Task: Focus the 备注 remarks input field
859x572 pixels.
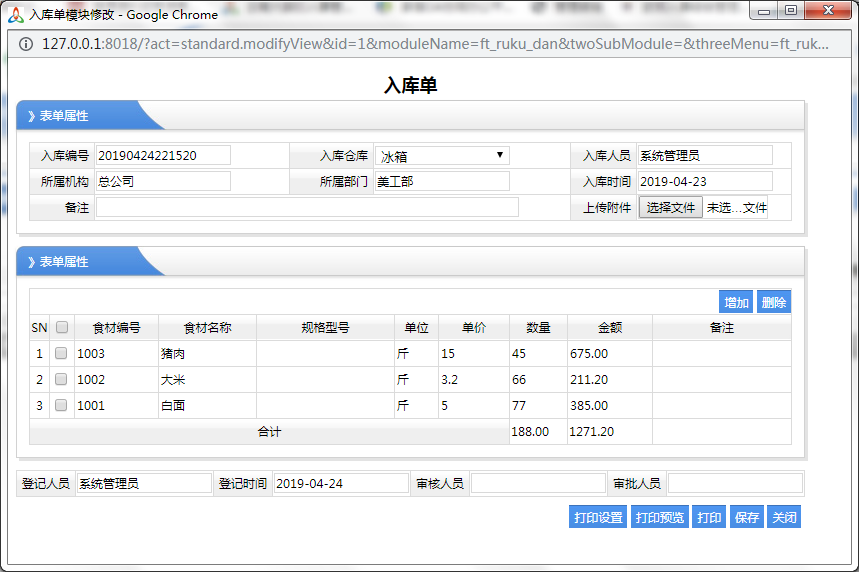Action: point(307,207)
